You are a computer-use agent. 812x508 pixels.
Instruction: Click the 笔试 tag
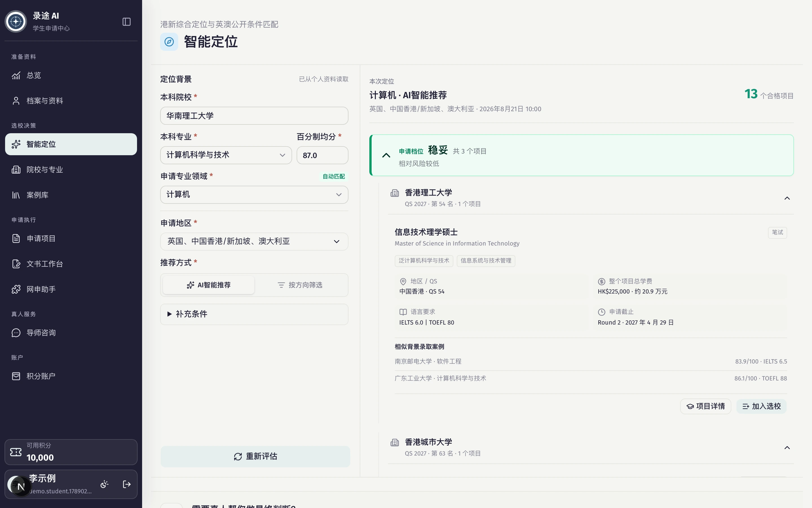click(x=777, y=233)
